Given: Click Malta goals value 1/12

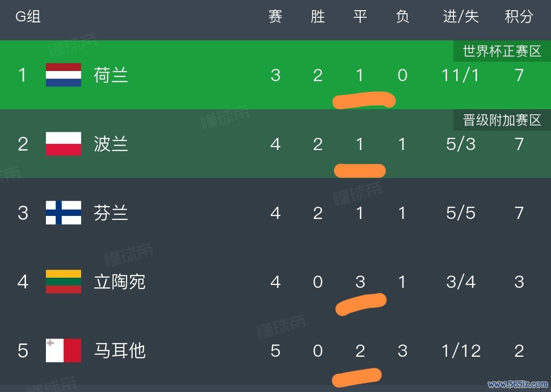Looking at the screenshot, I should (x=461, y=351).
